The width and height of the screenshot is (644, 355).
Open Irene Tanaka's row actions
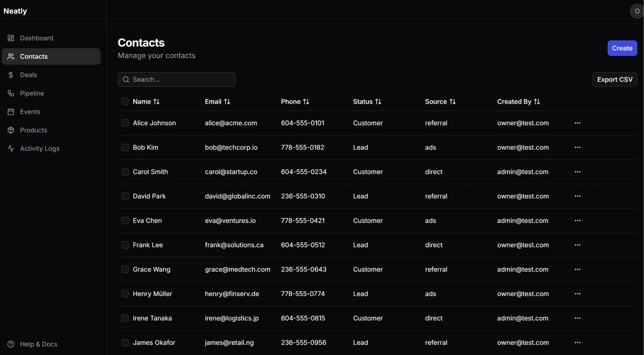pyautogui.click(x=577, y=318)
